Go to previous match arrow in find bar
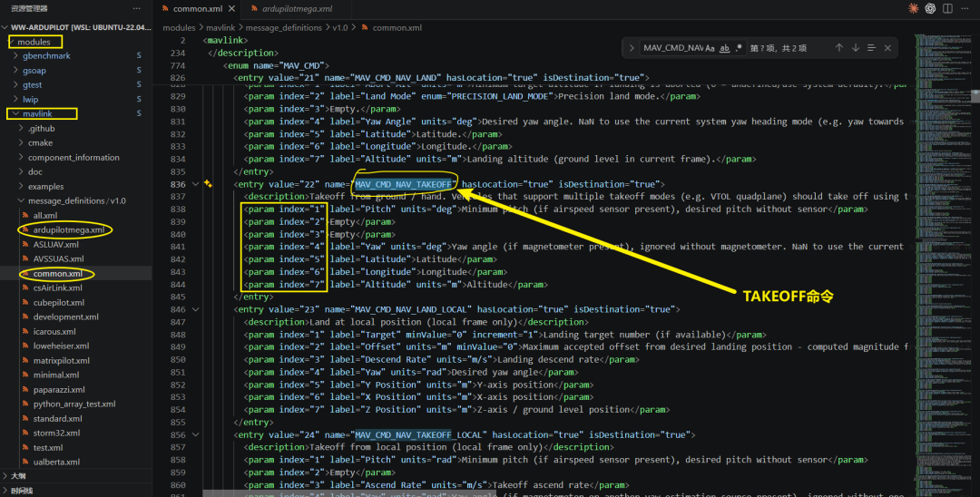980x497 pixels. [x=838, y=48]
